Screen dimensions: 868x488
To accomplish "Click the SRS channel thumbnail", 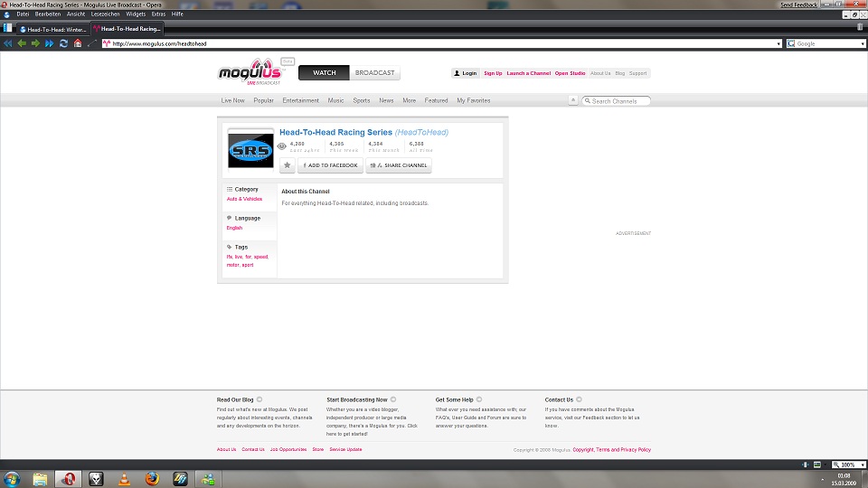I will click(x=250, y=151).
